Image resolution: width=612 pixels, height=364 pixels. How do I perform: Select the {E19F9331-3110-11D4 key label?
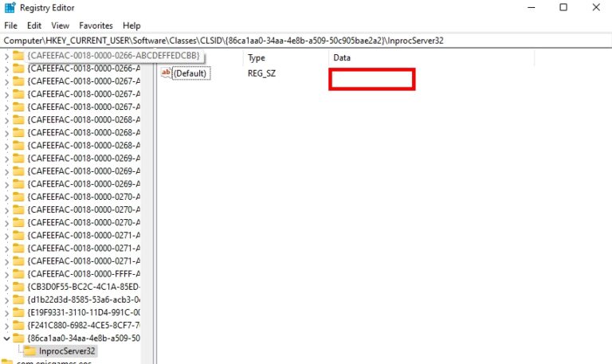coord(84,312)
